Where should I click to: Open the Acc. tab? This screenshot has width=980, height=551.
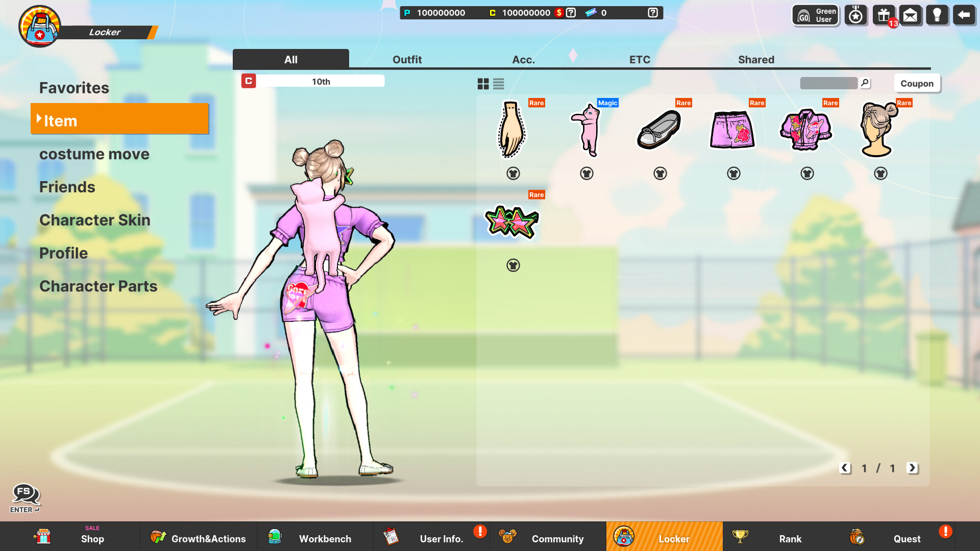[x=523, y=59]
